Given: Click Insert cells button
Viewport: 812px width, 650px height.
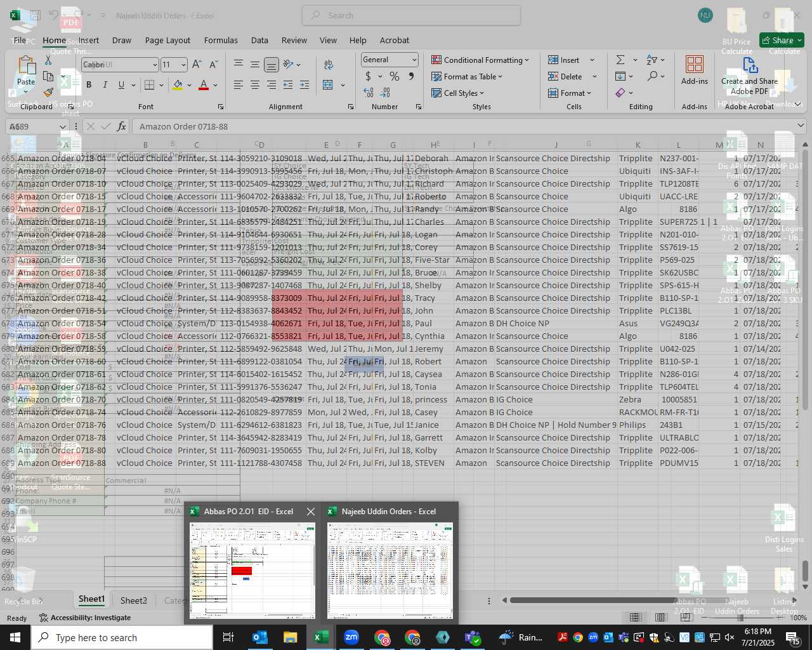Looking at the screenshot, I should [564, 60].
